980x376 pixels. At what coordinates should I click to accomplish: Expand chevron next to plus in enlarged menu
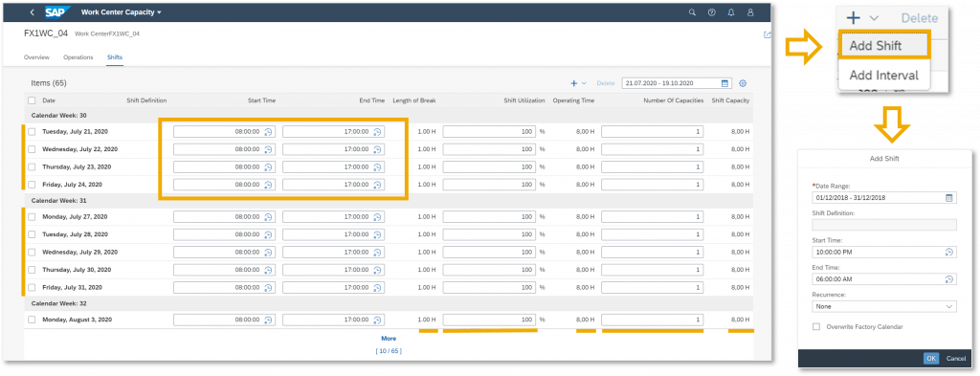[x=875, y=19]
